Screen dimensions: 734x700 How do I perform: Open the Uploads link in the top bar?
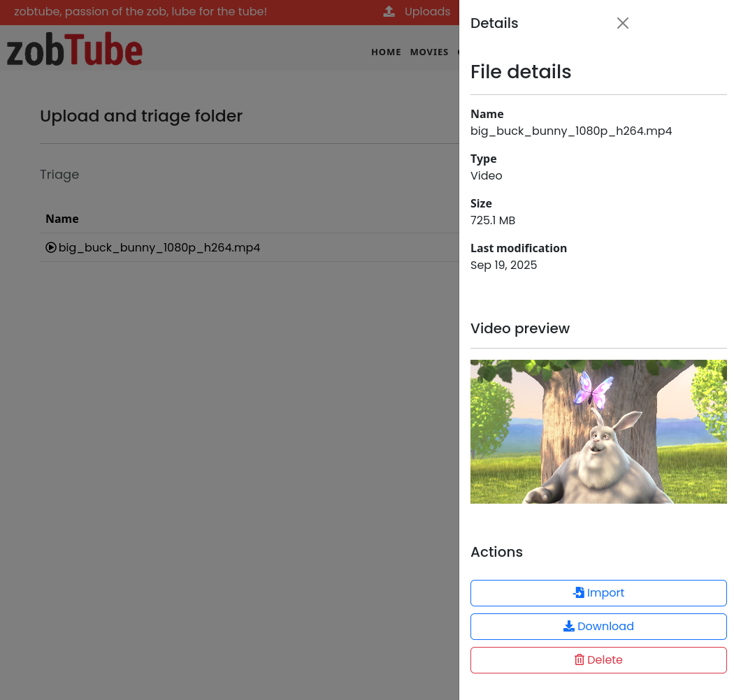pos(427,12)
